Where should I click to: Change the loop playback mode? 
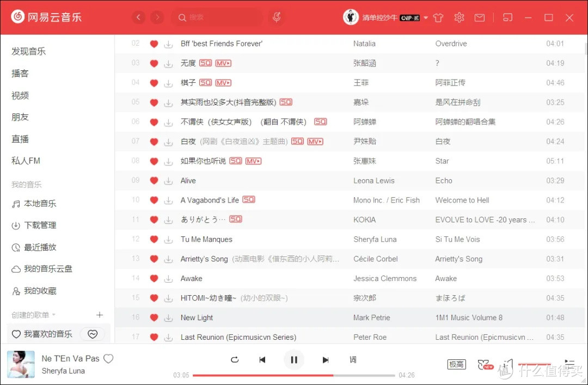click(x=235, y=359)
